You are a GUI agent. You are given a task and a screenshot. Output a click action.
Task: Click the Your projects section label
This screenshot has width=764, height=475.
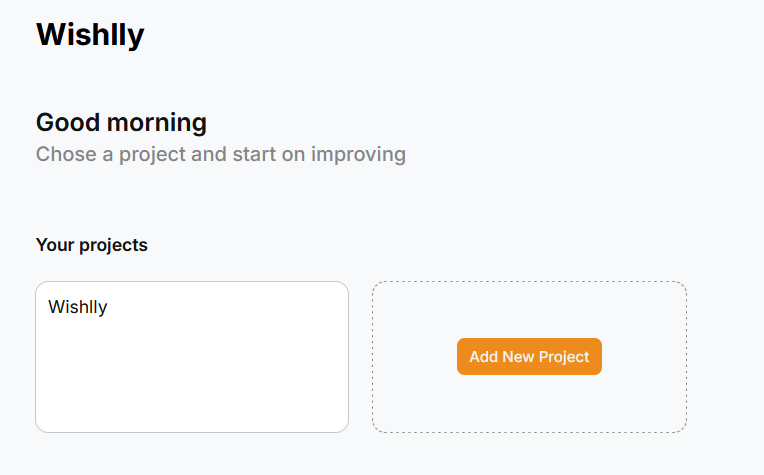(91, 245)
